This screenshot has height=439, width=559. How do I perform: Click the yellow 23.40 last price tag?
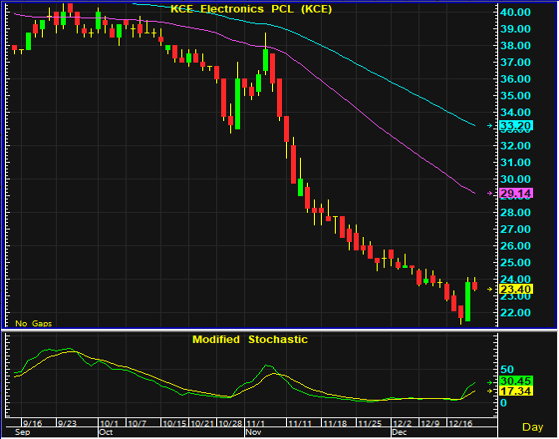click(x=516, y=289)
